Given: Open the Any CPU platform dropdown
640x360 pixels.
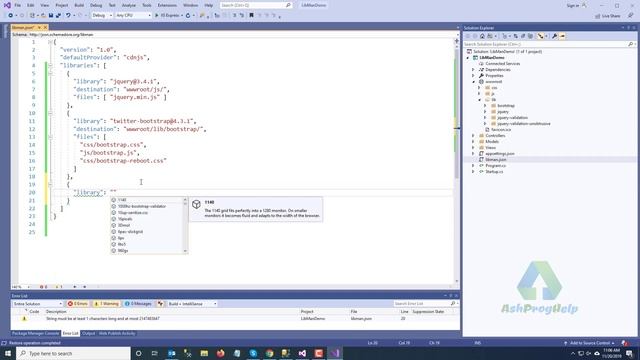Looking at the screenshot, I should point(133,16).
